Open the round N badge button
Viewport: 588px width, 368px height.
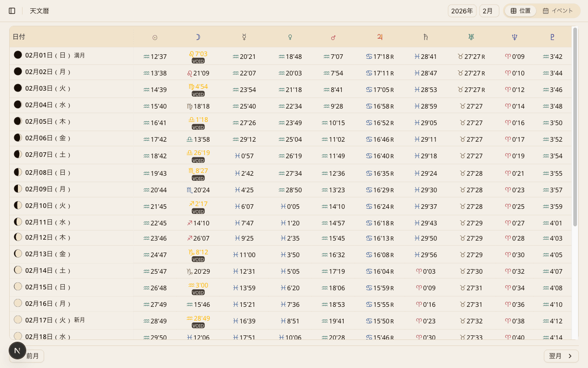(x=17, y=351)
